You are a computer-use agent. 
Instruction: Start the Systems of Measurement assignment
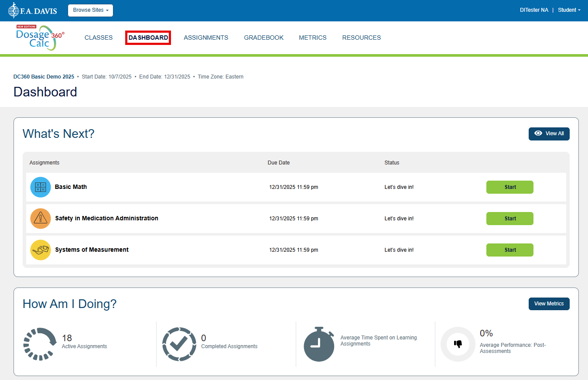click(510, 250)
